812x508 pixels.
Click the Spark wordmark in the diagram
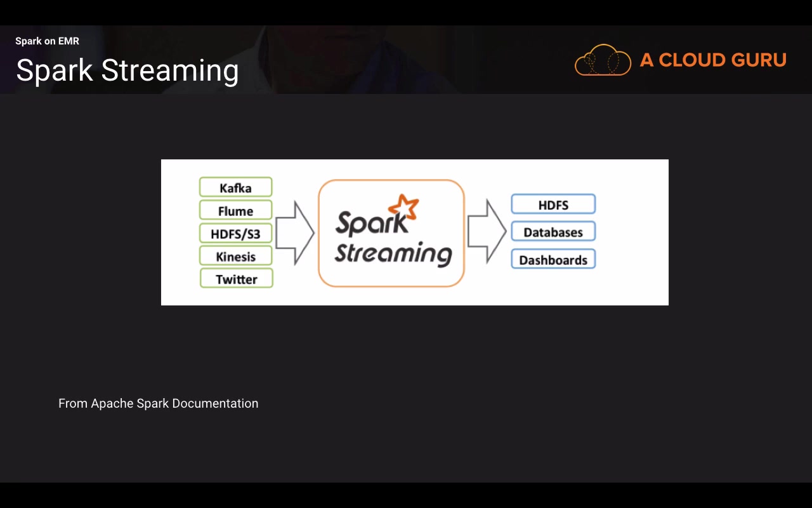tap(372, 222)
